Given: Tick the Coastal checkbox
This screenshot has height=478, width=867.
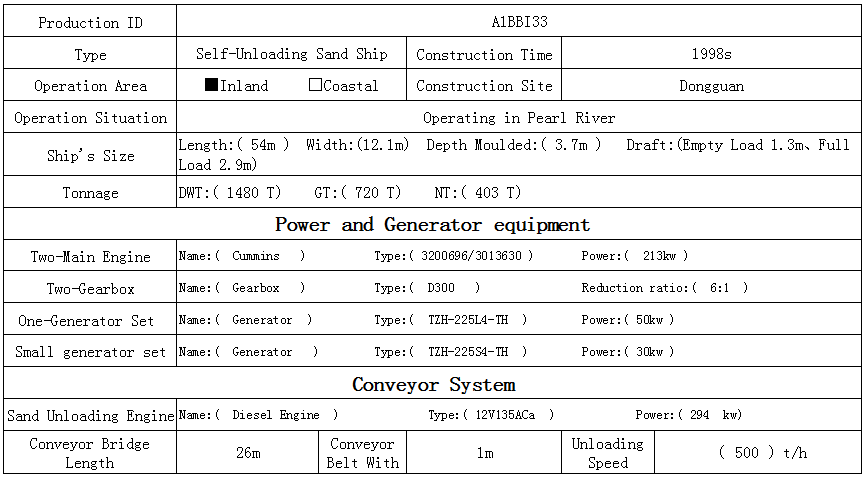Looking at the screenshot, I should (x=316, y=86).
